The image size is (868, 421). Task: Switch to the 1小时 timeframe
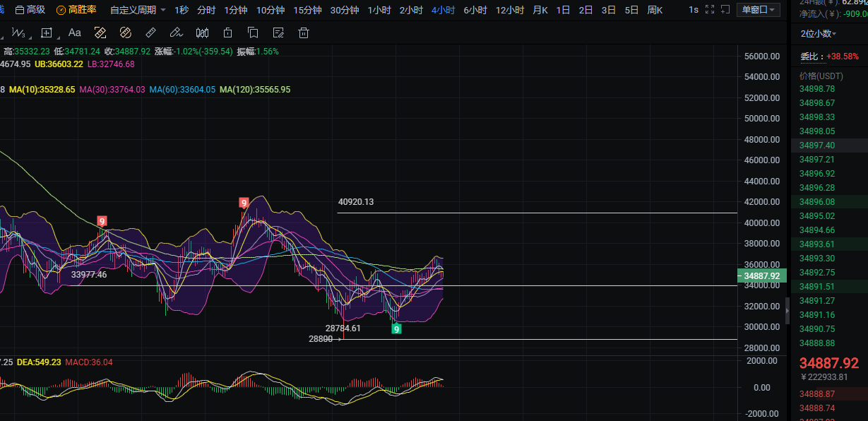(379, 10)
